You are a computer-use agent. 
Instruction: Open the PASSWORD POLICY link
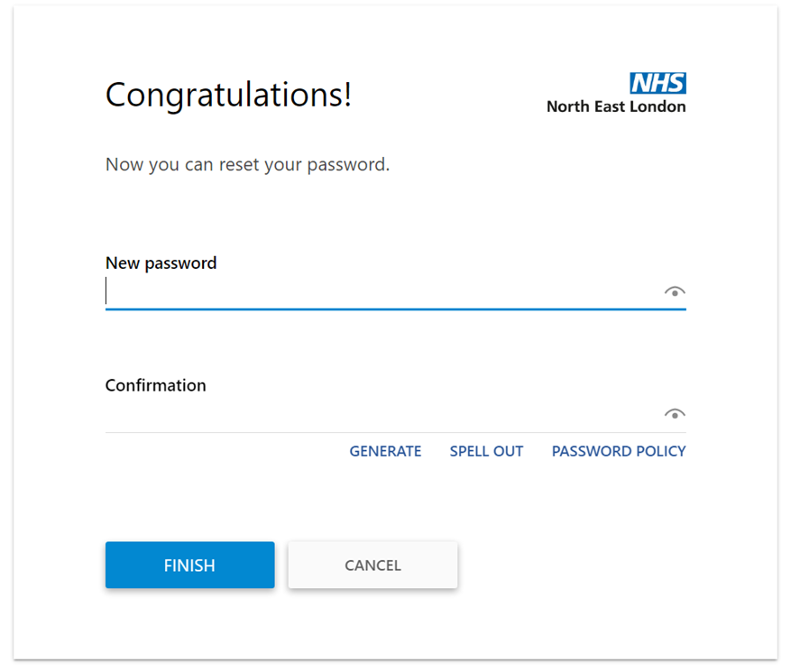coord(619,451)
